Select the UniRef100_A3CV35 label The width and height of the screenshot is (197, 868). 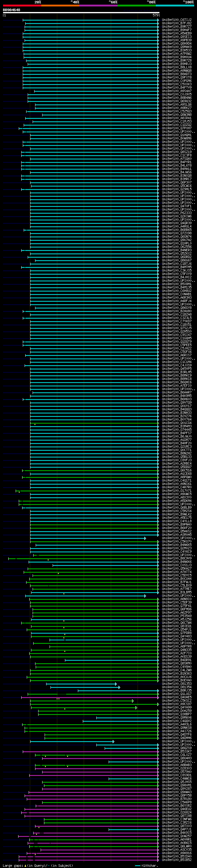point(177,850)
